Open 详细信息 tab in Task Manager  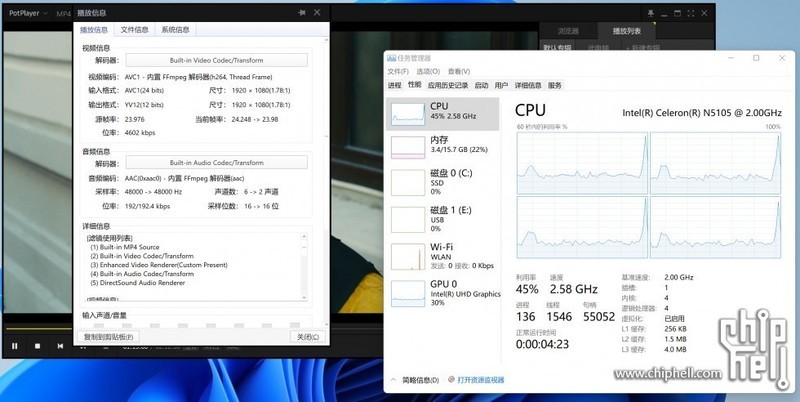528,85
